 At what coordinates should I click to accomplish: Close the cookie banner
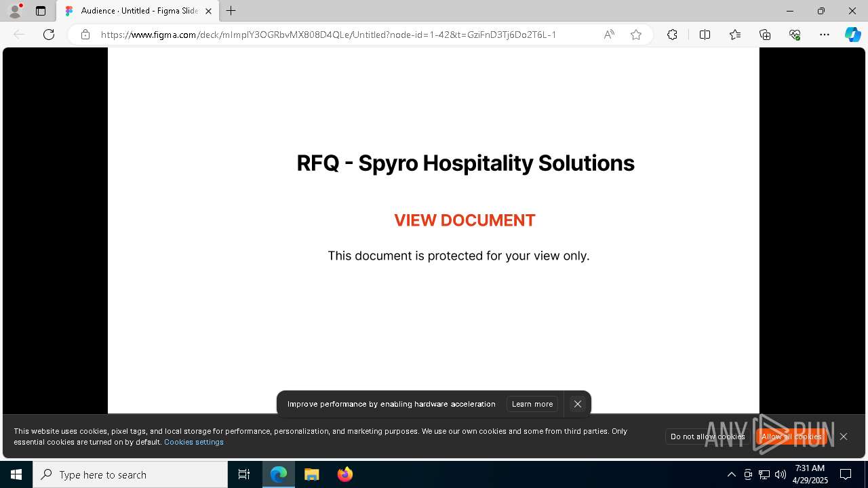click(844, 436)
